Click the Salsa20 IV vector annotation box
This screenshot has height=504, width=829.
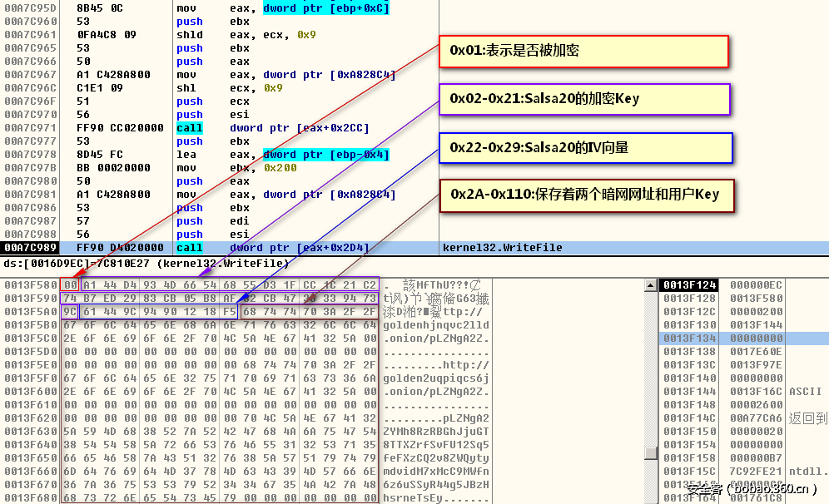[586, 148]
